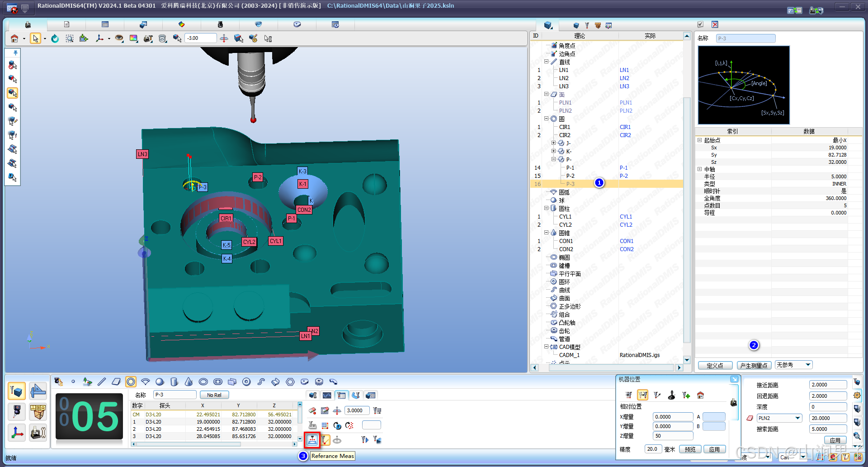Viewport: 868px width, 467px height.
Task: Open the document report tab
Action: point(66,24)
